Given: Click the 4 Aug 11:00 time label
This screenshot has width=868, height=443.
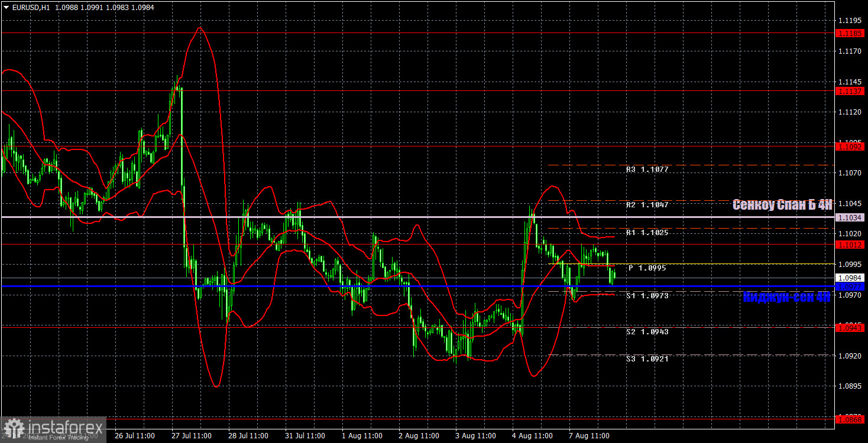Looking at the screenshot, I should pos(532,436).
